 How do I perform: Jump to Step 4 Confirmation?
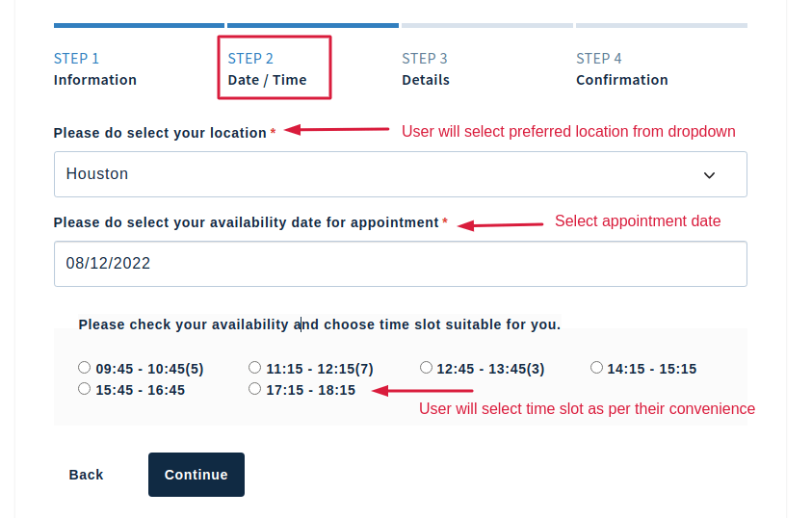click(621, 69)
